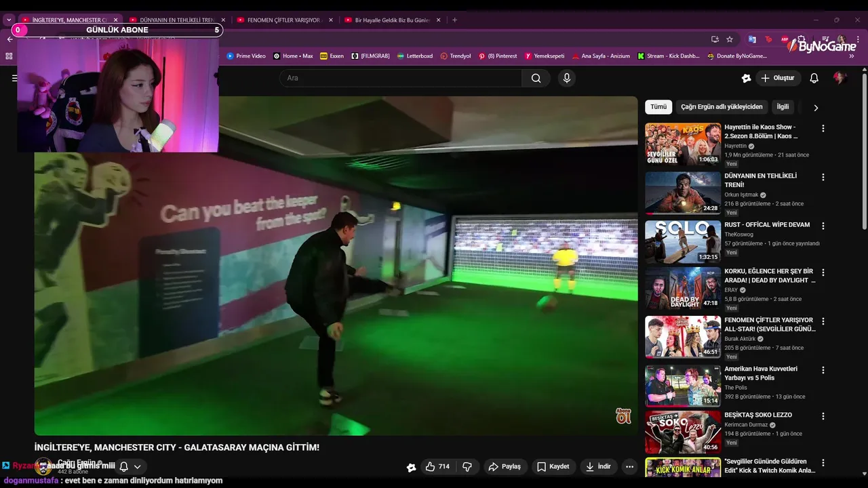Open options for KORKU, EGLENCE HER ŞEY video
This screenshot has width=868, height=488.
click(823, 272)
